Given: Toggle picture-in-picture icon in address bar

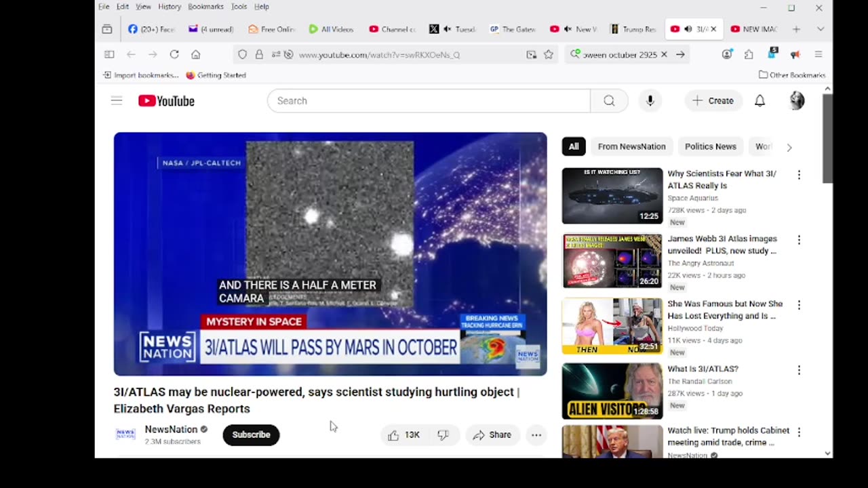Looking at the screenshot, I should [x=531, y=54].
